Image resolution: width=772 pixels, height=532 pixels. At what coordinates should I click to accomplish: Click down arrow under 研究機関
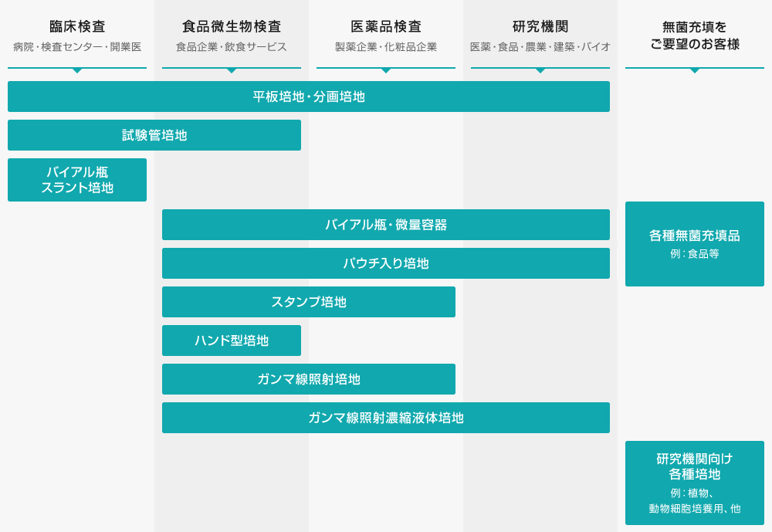[x=540, y=70]
